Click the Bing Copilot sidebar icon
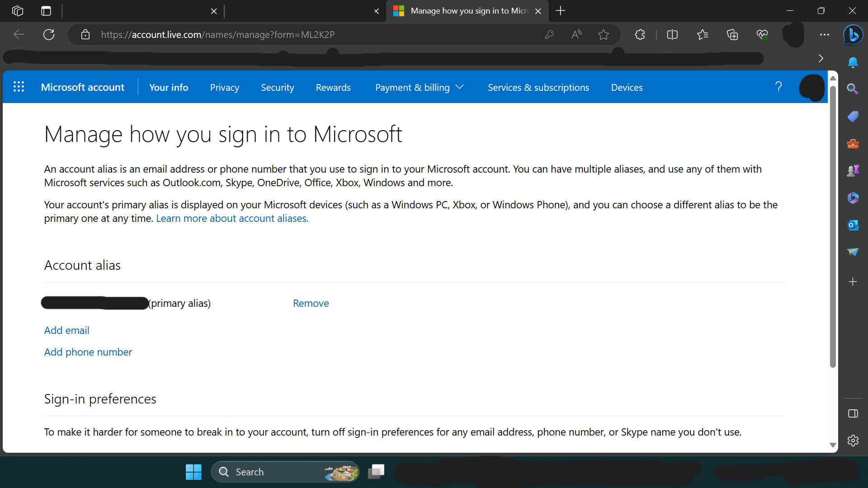Screen dimensions: 868x488 853,35
